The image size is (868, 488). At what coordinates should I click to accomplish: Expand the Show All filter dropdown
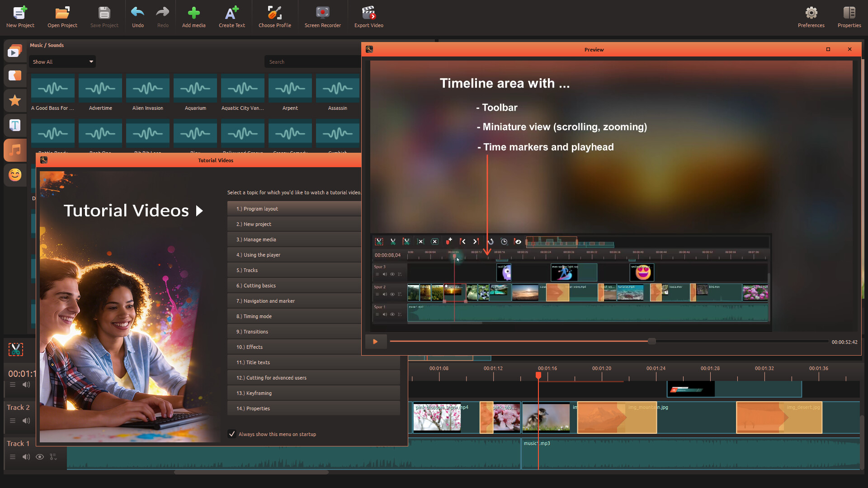tap(62, 62)
